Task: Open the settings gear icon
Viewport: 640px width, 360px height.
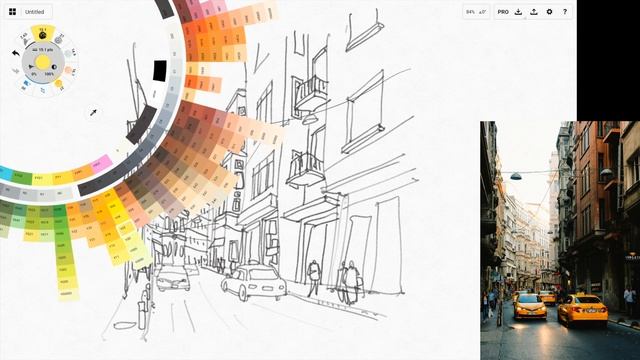Action: point(549,12)
